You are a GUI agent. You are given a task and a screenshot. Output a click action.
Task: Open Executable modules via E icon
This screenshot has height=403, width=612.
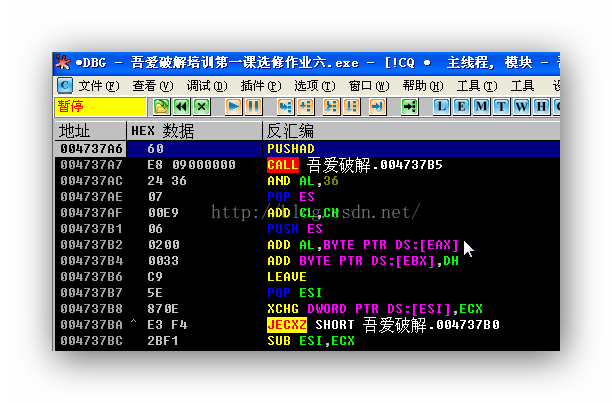461,107
